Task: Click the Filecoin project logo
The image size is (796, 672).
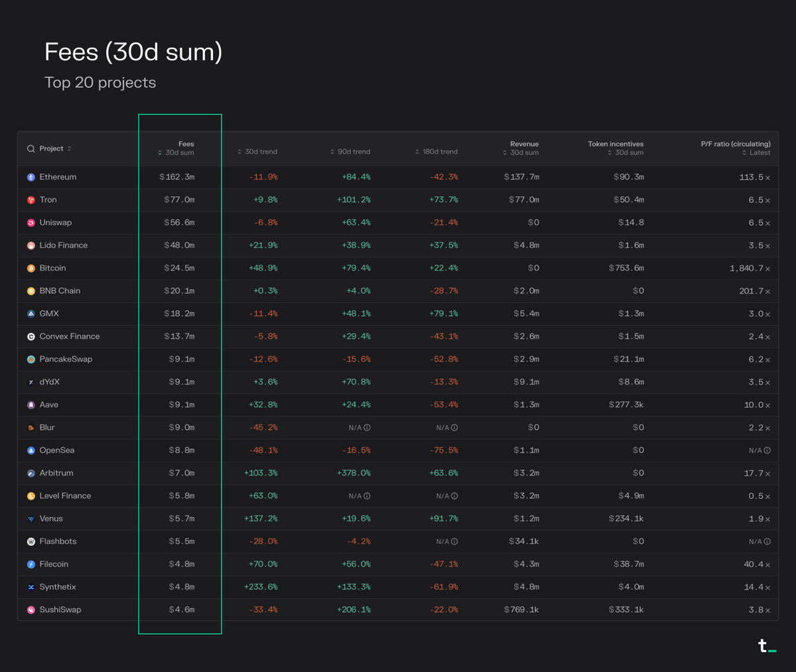Action: coord(29,564)
